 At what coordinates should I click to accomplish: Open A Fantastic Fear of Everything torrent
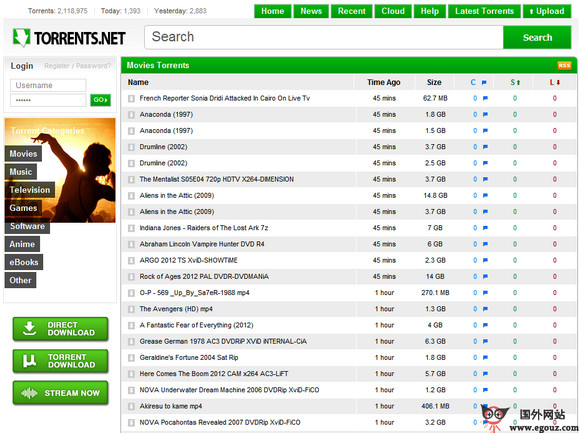coord(196,325)
